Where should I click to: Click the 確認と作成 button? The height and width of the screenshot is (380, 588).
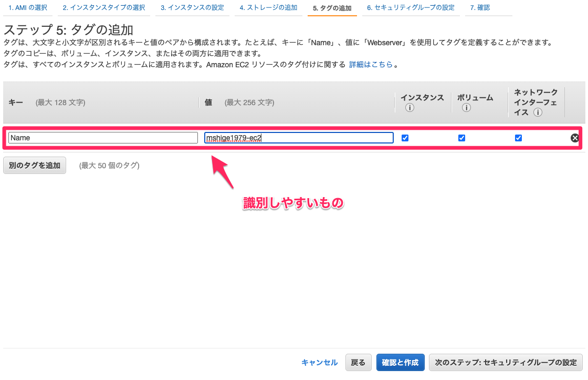(400, 362)
